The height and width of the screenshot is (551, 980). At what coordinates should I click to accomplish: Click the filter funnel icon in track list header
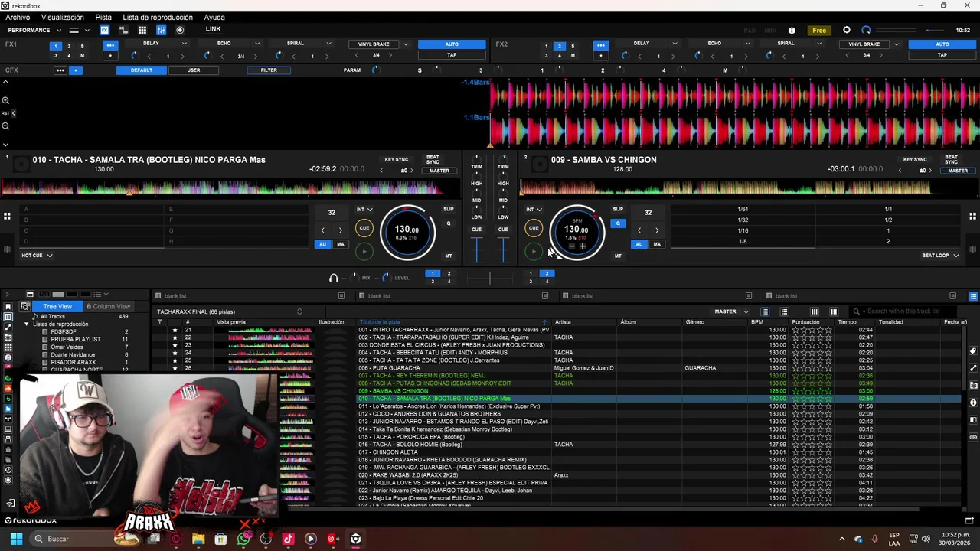point(159,322)
